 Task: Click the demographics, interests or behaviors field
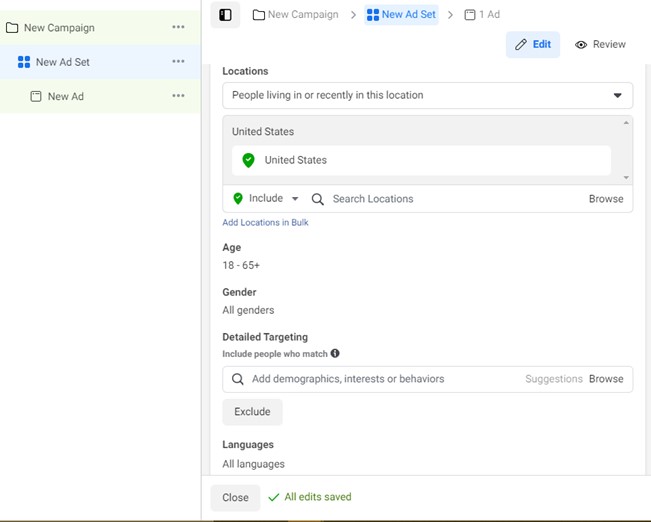coord(380,379)
